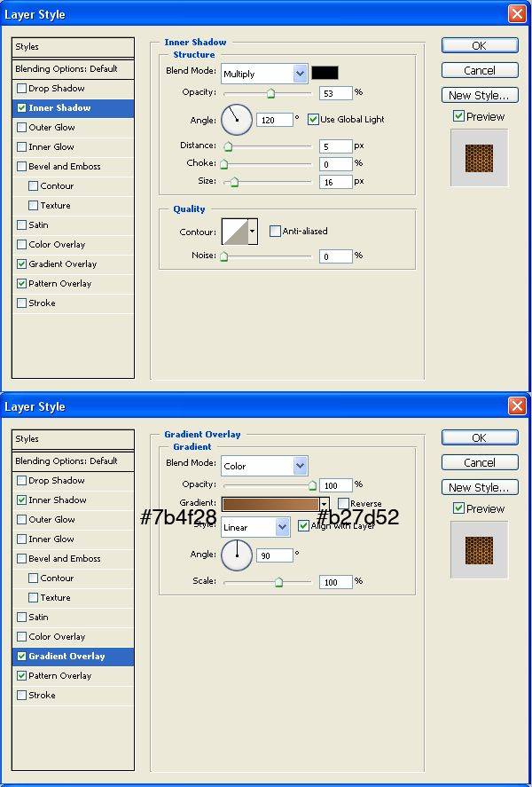Click the Gradient Overlay angle dial set to 90
Image resolution: width=532 pixels, height=787 pixels.
pyautogui.click(x=237, y=555)
